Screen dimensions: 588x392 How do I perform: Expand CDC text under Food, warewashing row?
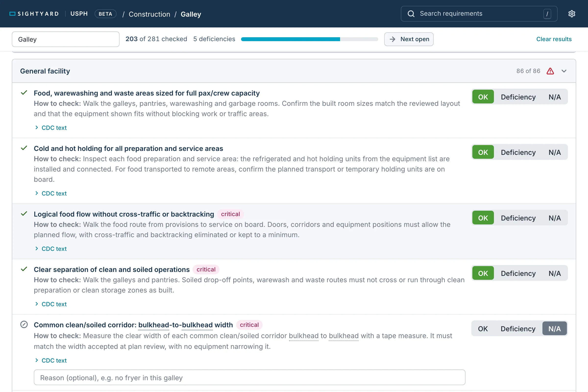click(51, 128)
